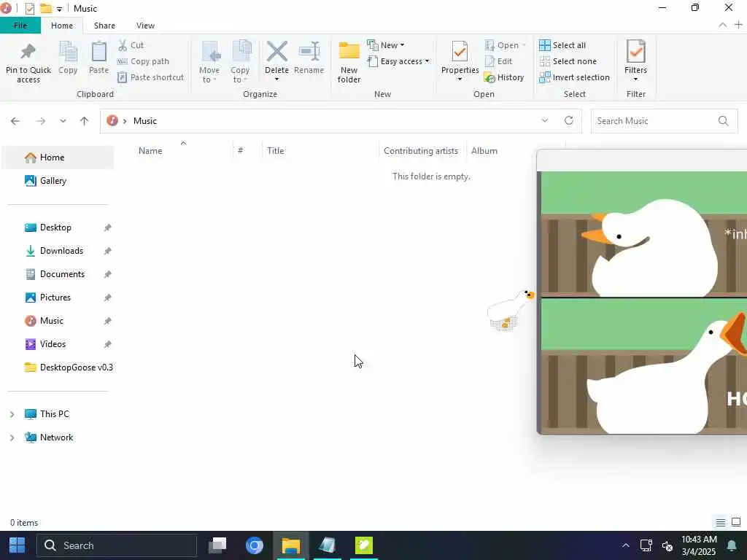
Task: Click Music in the address bar
Action: click(145, 121)
